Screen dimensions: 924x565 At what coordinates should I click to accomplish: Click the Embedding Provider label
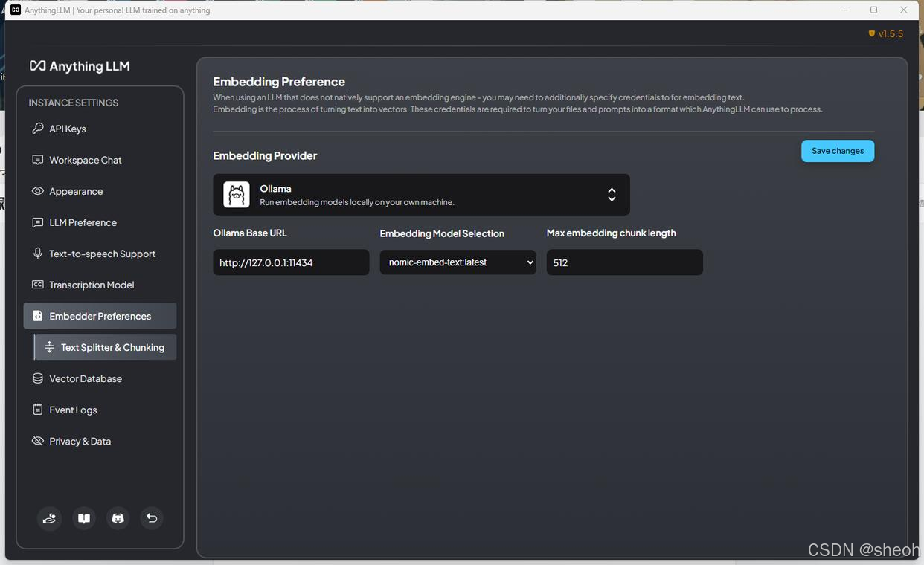point(265,155)
